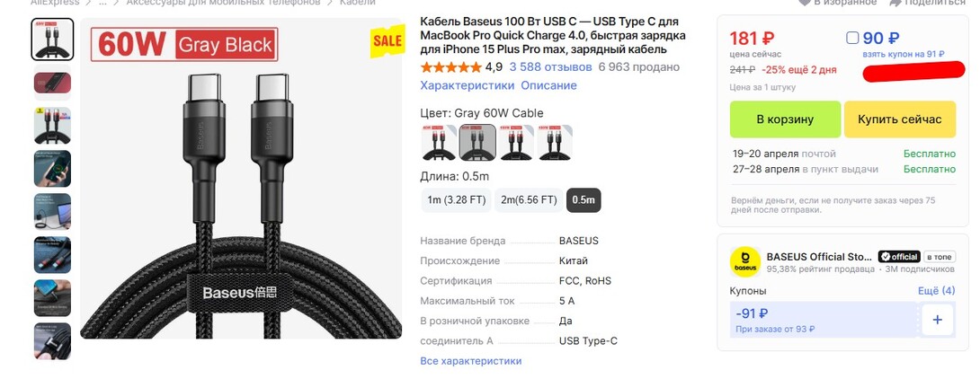980x379 pixels.
Task: Choose the last color variant swatch
Action: 555,142
